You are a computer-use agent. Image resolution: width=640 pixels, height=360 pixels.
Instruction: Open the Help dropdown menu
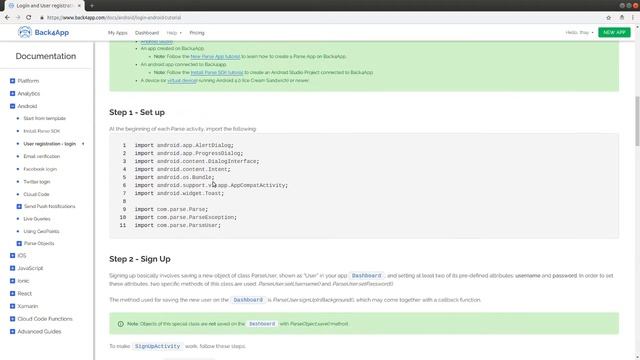[x=174, y=33]
